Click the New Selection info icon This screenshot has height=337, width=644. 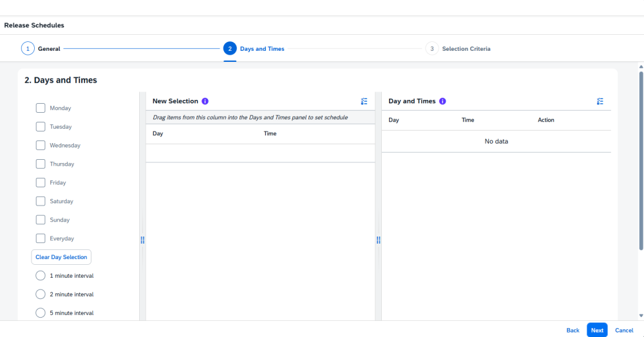(x=205, y=101)
